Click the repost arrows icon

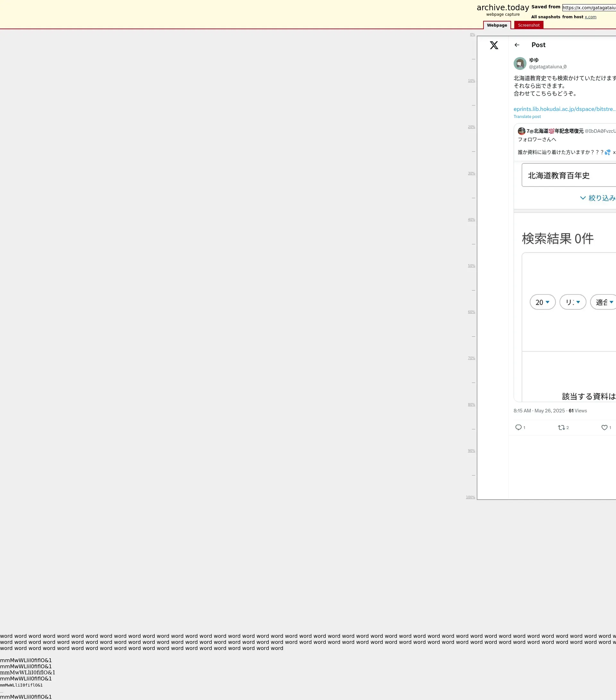tap(561, 427)
